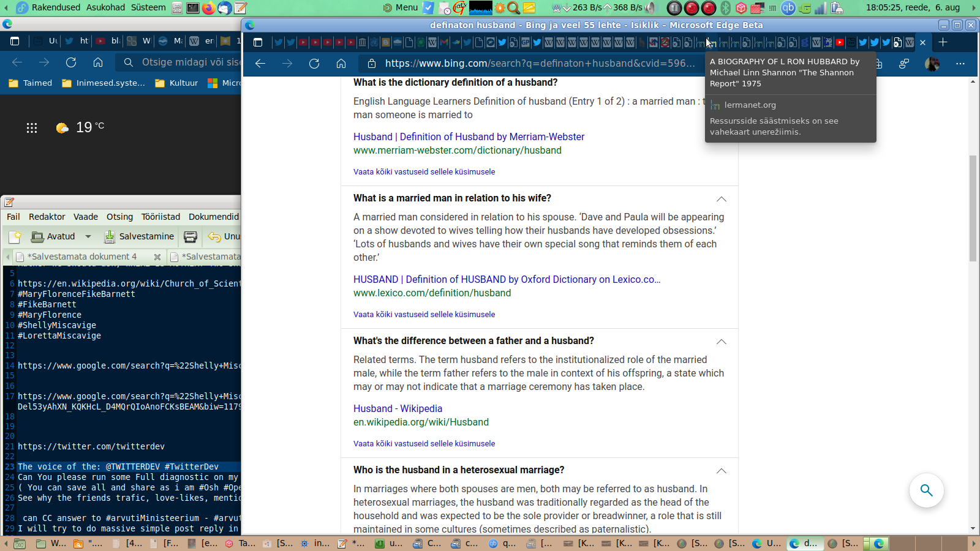Click the Bing URL address bar
This screenshot has width=980, height=551.
point(539,64)
